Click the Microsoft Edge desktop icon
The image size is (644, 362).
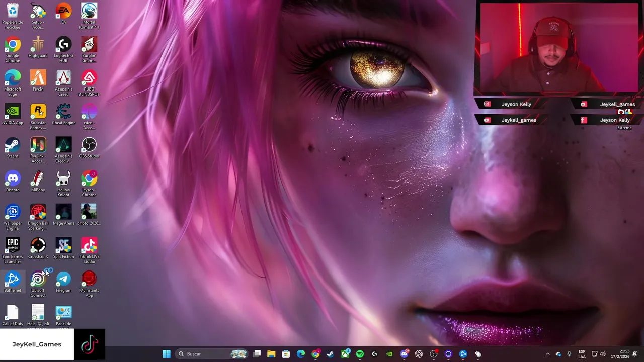point(13,83)
